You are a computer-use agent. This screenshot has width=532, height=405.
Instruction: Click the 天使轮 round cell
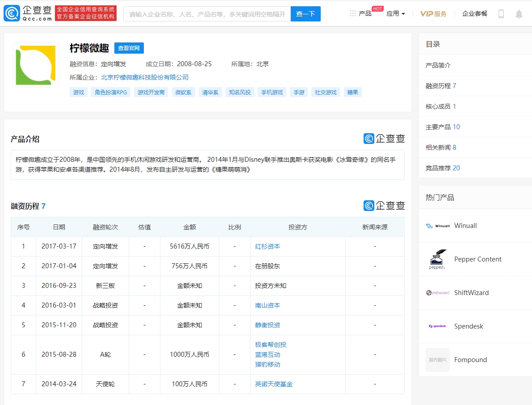105,384
